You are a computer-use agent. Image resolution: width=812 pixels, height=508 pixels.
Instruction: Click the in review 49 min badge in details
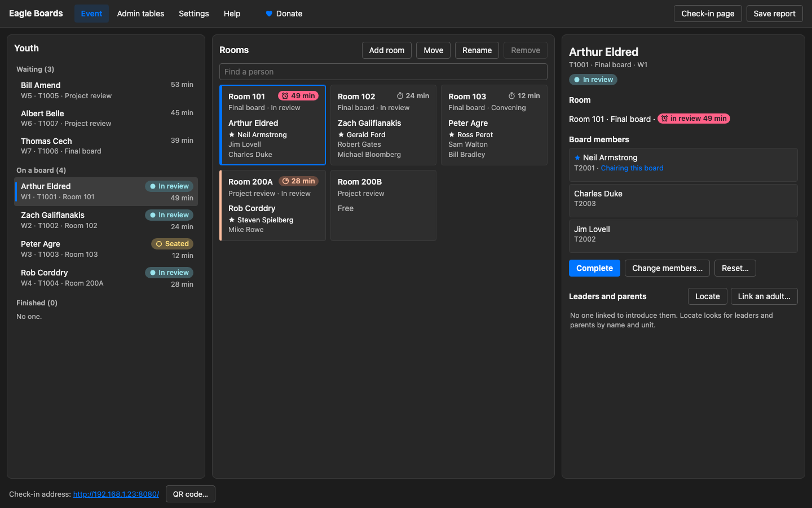coord(694,119)
